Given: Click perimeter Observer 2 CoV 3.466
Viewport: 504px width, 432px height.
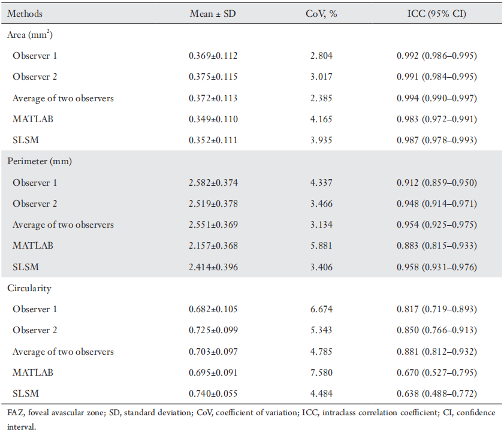Looking at the screenshot, I should 321,204.
